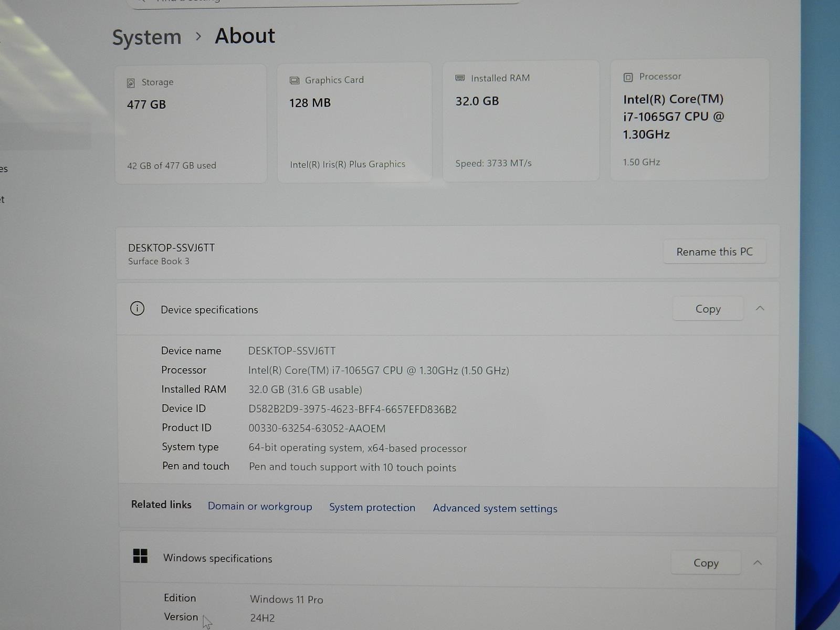The height and width of the screenshot is (630, 840).
Task: Click the Windows 11 Pro edition value
Action: point(287,600)
